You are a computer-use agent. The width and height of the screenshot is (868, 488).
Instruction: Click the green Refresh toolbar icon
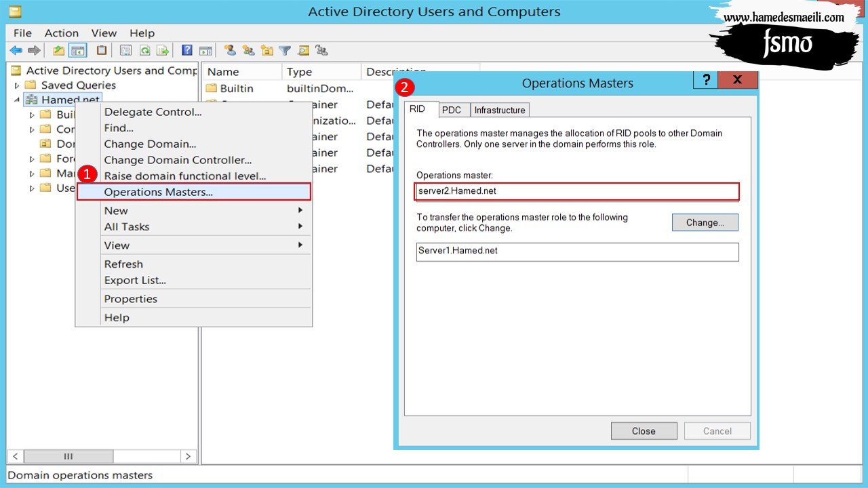click(x=144, y=50)
